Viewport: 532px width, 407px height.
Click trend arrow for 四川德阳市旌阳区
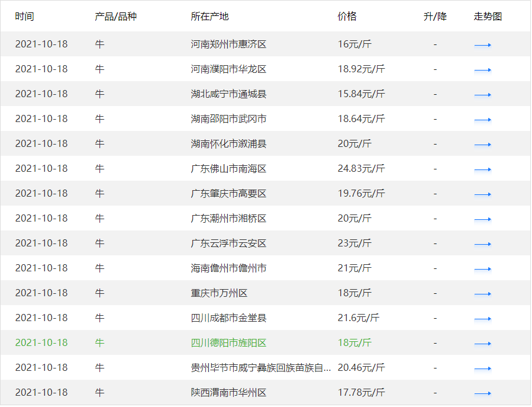point(482,343)
